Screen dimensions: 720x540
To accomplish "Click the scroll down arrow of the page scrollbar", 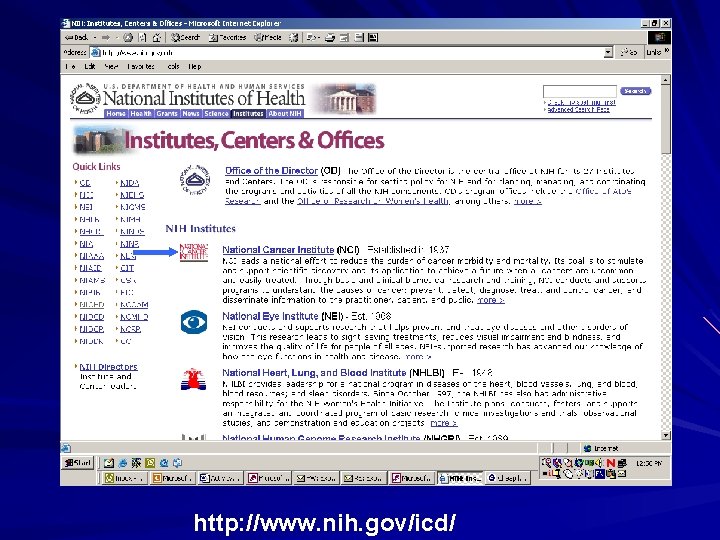I will pos(665,435).
